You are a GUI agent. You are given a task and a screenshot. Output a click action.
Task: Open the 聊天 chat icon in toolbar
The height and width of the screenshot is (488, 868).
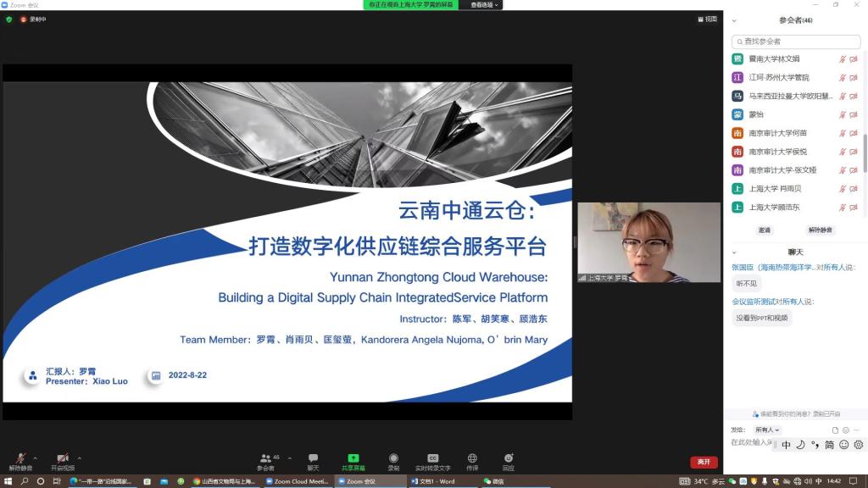[313, 458]
